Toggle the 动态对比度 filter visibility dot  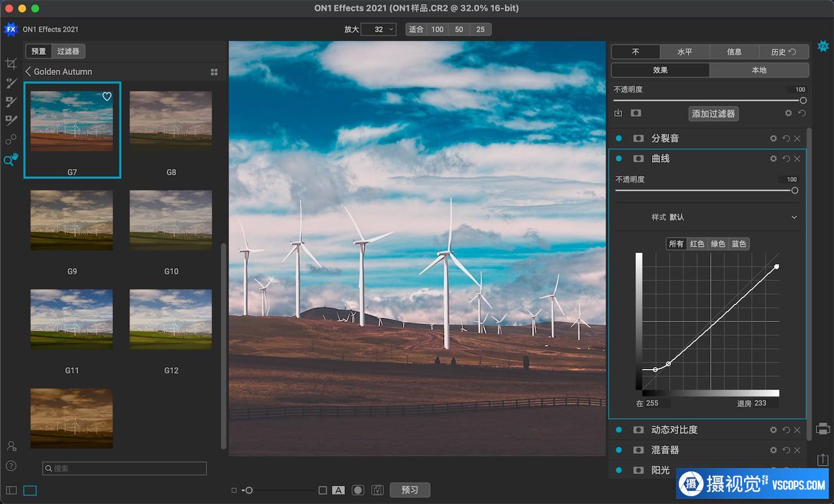point(618,430)
